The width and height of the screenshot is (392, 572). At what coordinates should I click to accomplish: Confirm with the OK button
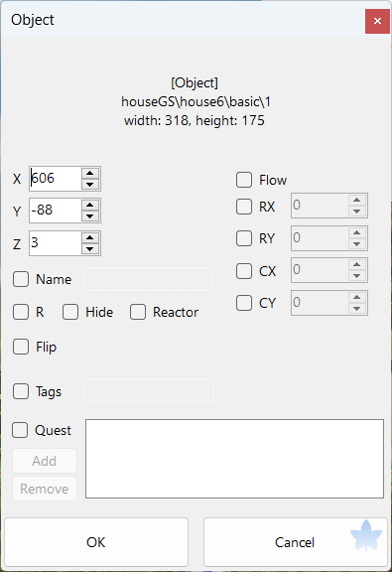96,542
